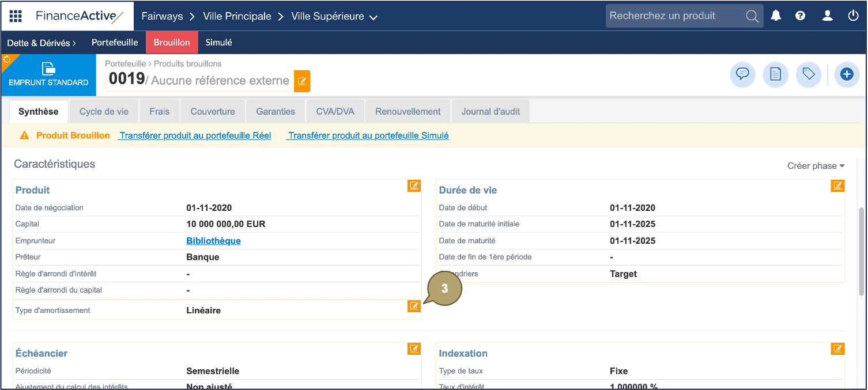Open the help question mark icon

pyautogui.click(x=800, y=16)
